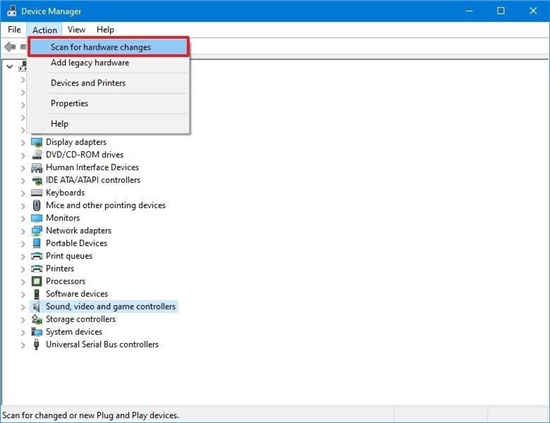The height and width of the screenshot is (423, 550).
Task: Select Sound, video and game controllers
Action: pos(111,307)
